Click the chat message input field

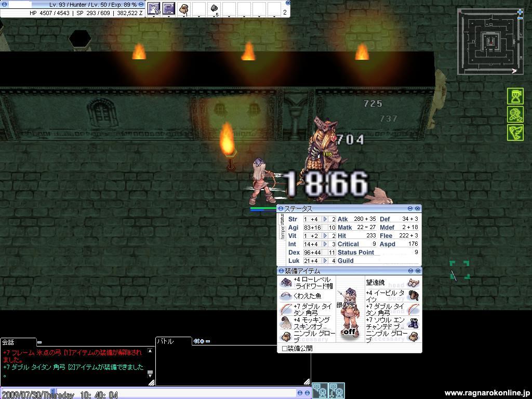coord(177,393)
